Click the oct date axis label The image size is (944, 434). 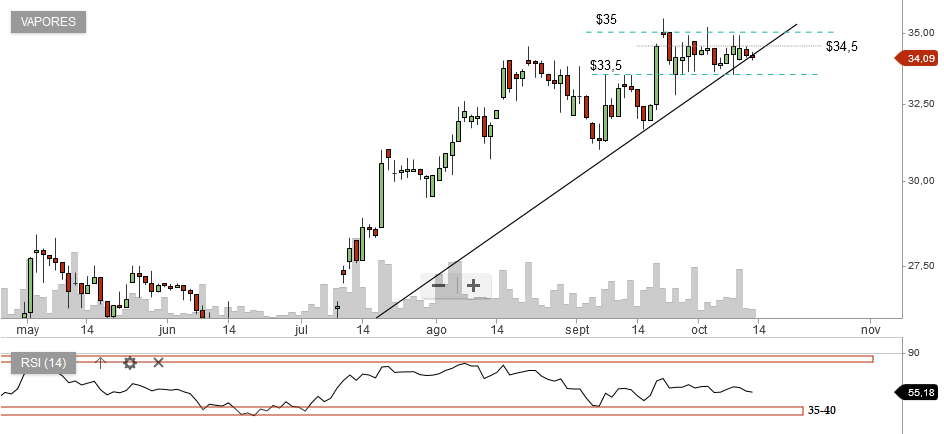699,330
